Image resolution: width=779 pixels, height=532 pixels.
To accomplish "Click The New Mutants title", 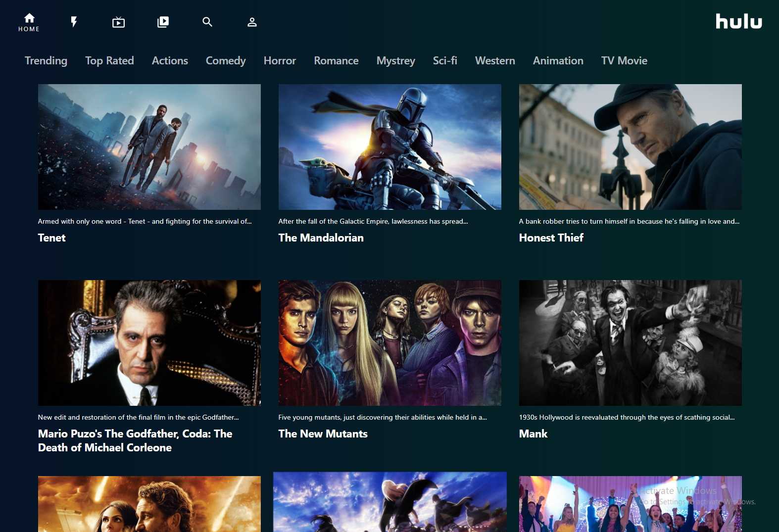I will coord(323,434).
